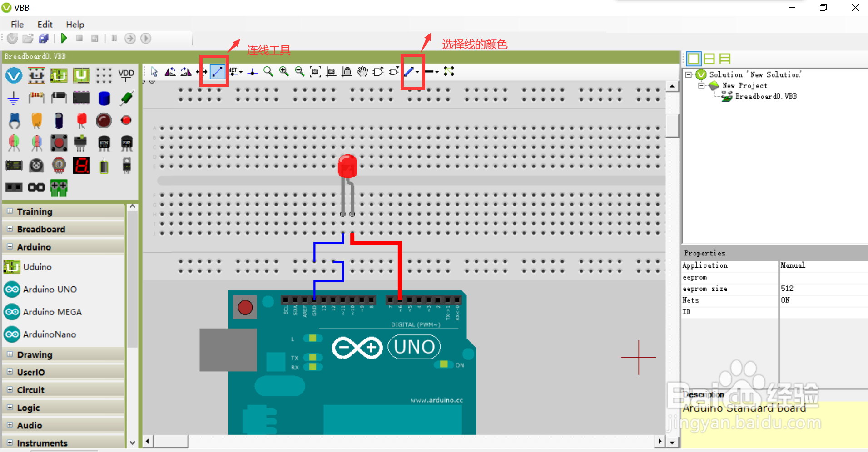Viewport: 868px width, 452px height.
Task: Click the zoom to fit icon
Action: [x=315, y=71]
